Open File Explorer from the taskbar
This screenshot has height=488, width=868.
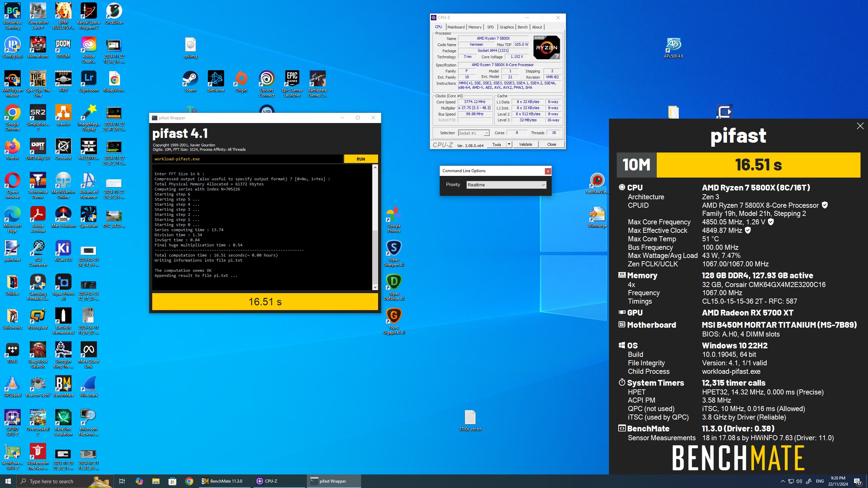click(x=156, y=481)
